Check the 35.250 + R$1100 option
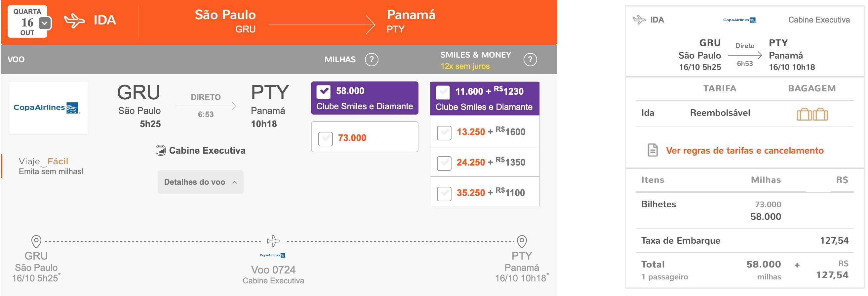Viewport: 868px width, 296px height. [444, 194]
